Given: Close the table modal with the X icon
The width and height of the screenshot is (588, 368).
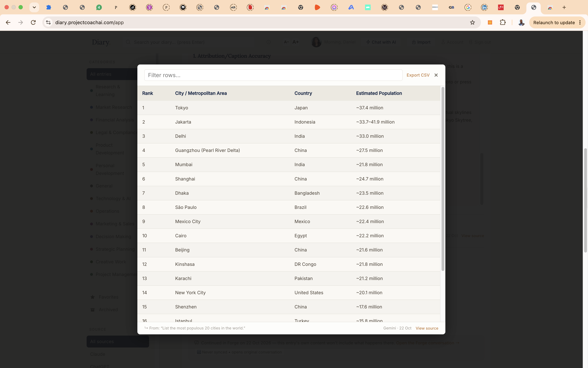Looking at the screenshot, I should point(436,75).
